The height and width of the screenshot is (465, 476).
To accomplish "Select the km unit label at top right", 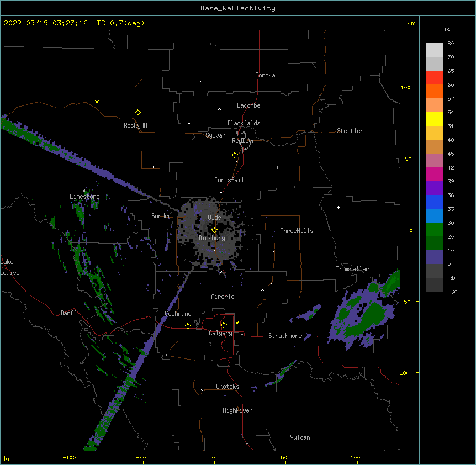I will tap(411, 23).
